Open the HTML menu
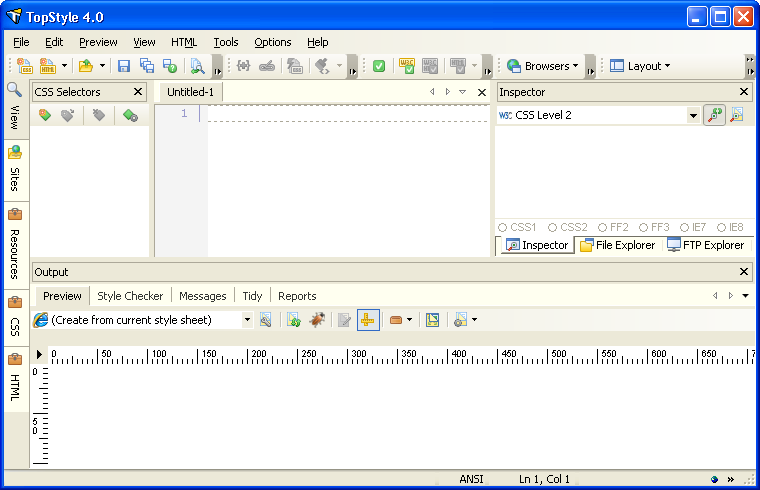 pos(184,42)
